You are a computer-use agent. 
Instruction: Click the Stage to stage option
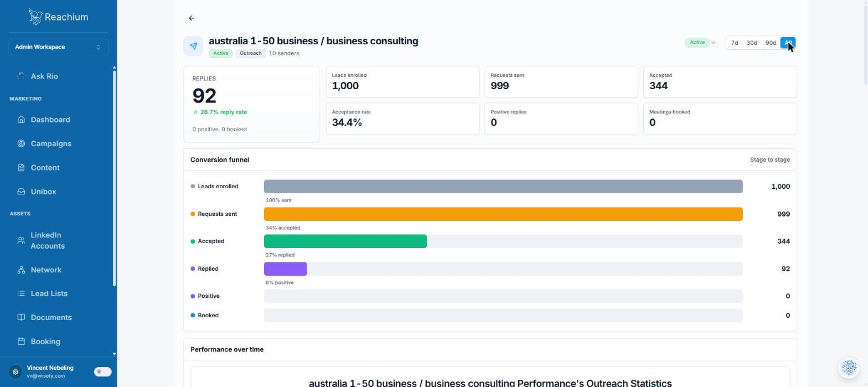[x=770, y=160]
